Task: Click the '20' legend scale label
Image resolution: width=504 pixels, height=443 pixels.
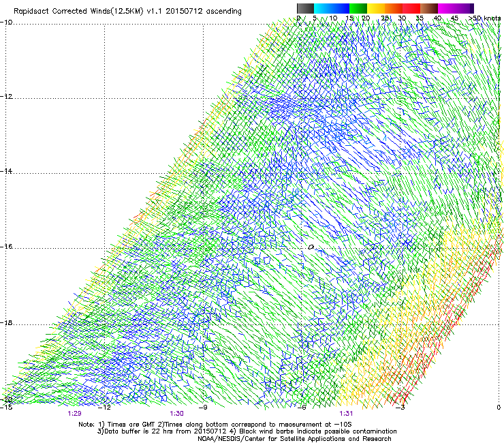Action: (x=366, y=18)
